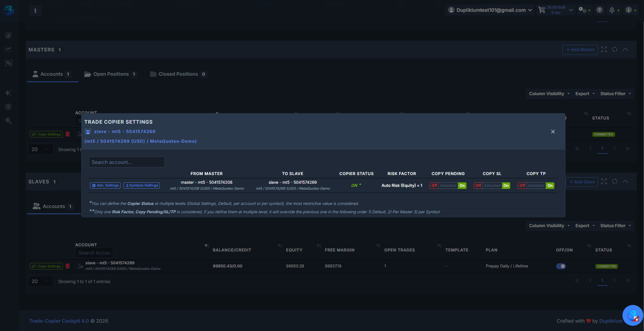Go to Slaves pagination page 1
The height and width of the screenshot is (331, 644).
click(602, 281)
